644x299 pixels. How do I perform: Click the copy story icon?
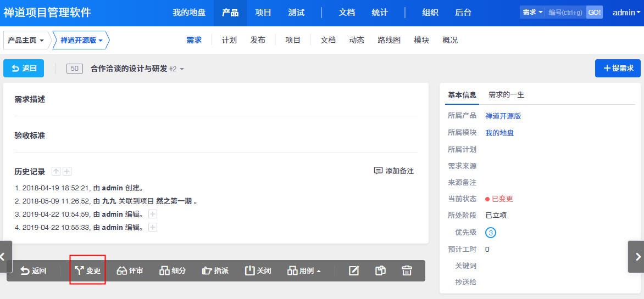(x=380, y=270)
